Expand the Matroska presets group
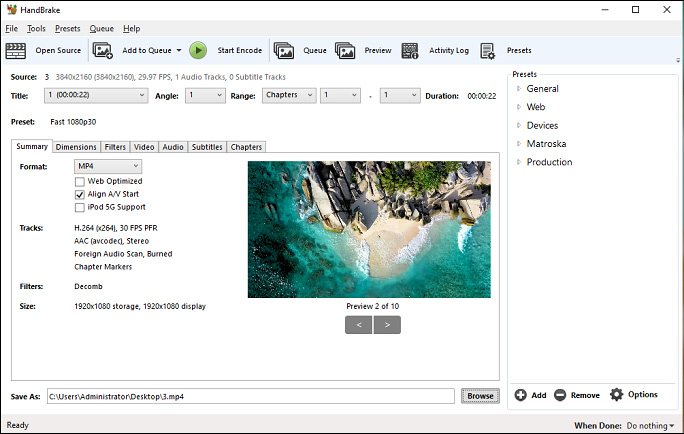Image resolution: width=684 pixels, height=434 pixels. point(519,144)
